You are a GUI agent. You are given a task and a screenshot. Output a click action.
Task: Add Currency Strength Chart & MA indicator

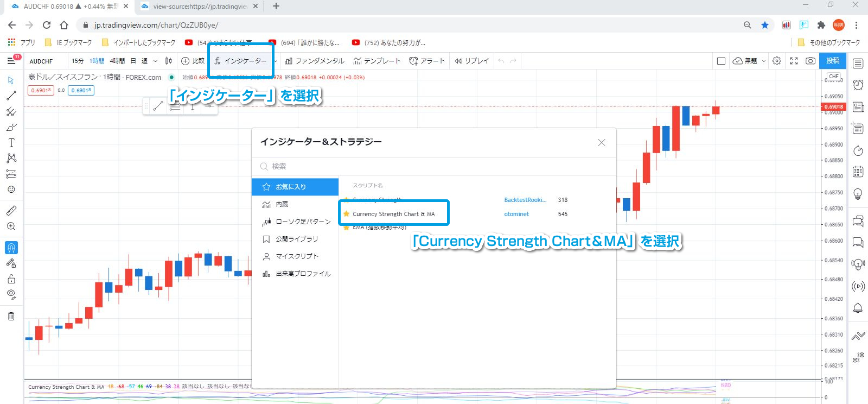pyautogui.click(x=393, y=214)
